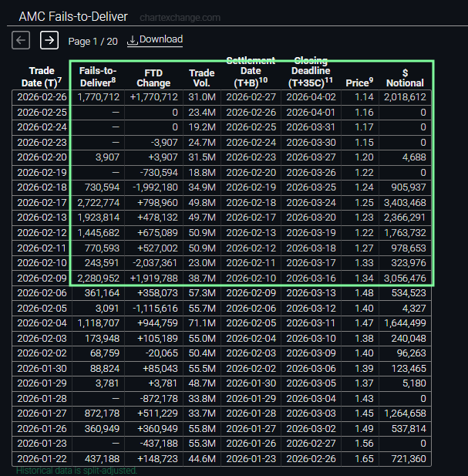Select notional value 4,688
This screenshot has height=476, width=468.
pyautogui.click(x=414, y=157)
